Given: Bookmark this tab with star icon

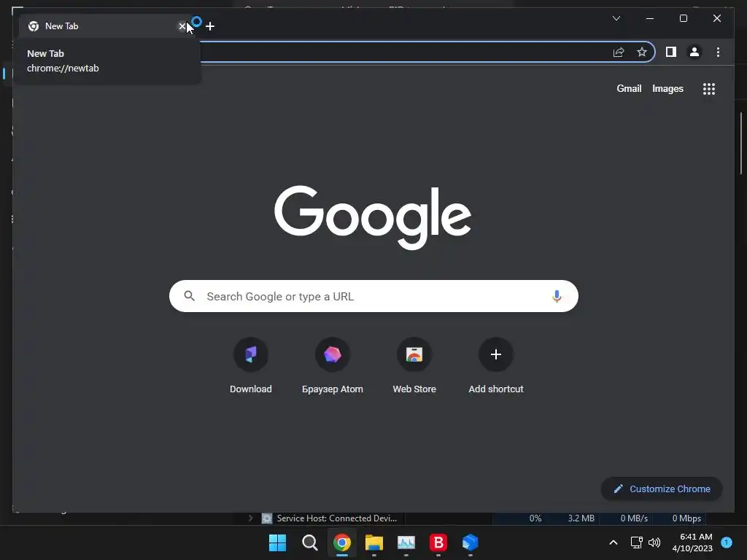Looking at the screenshot, I should click(x=642, y=52).
